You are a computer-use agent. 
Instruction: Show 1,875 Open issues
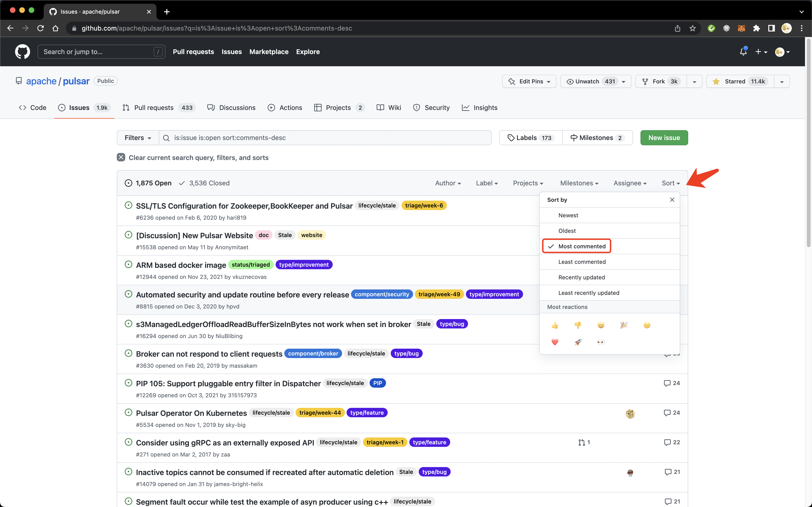tap(148, 183)
